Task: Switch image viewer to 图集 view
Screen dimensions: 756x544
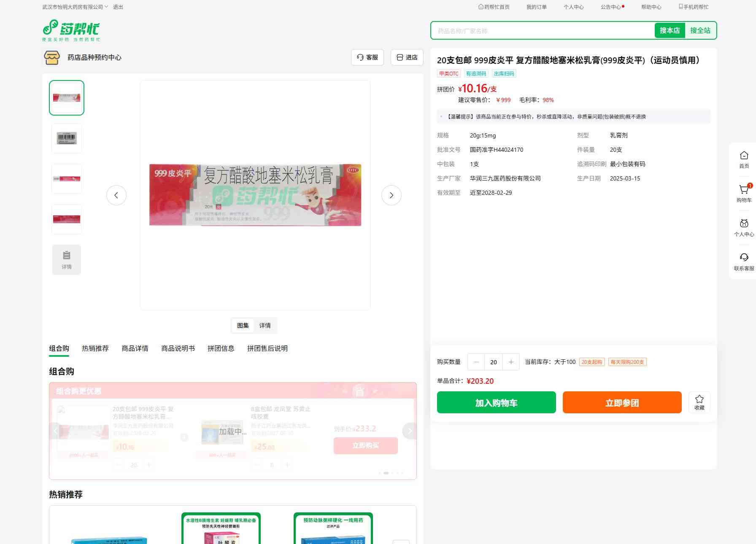Action: tap(243, 326)
